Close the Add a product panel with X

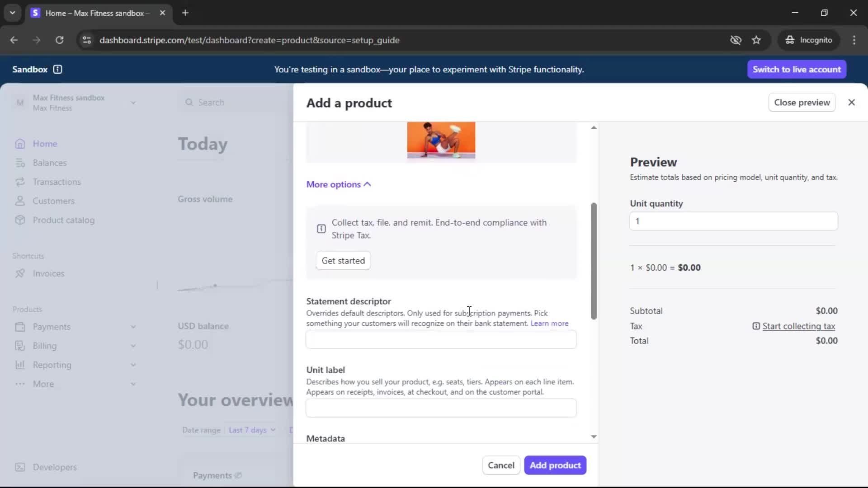851,103
